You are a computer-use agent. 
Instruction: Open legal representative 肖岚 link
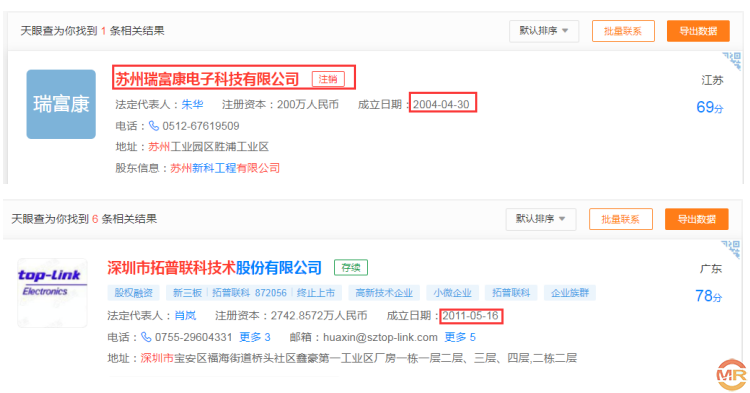tap(185, 316)
